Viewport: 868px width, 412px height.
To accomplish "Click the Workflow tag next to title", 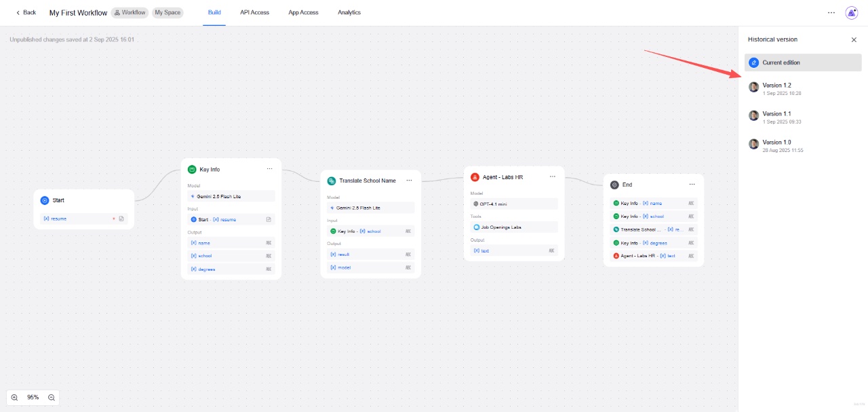I will pos(130,12).
